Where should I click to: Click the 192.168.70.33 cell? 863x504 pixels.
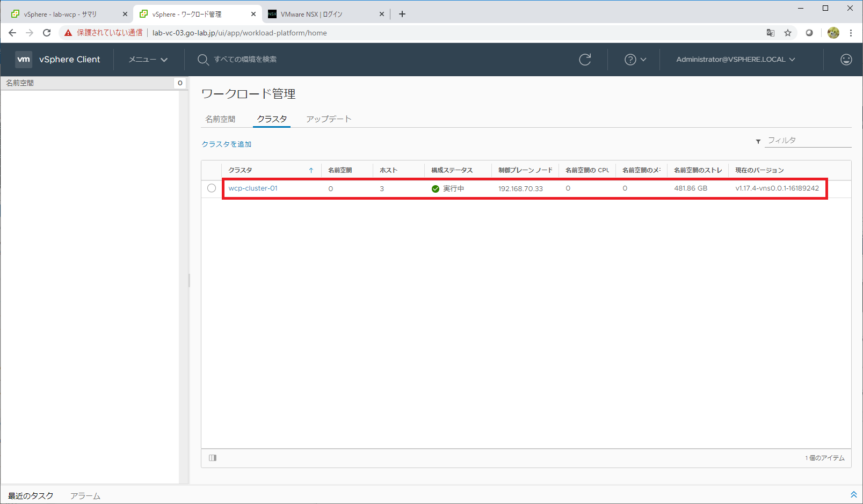click(520, 189)
